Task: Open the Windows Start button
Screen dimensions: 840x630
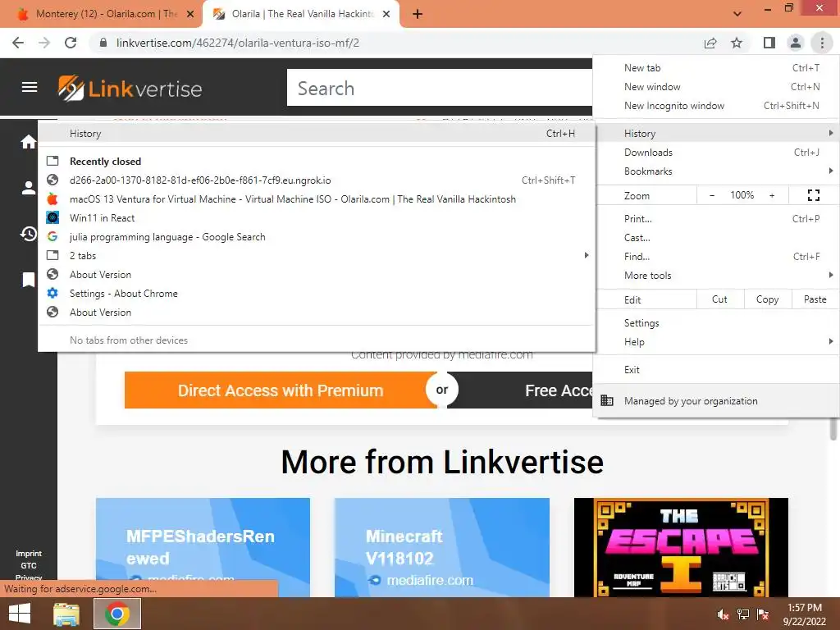Action: (20, 614)
